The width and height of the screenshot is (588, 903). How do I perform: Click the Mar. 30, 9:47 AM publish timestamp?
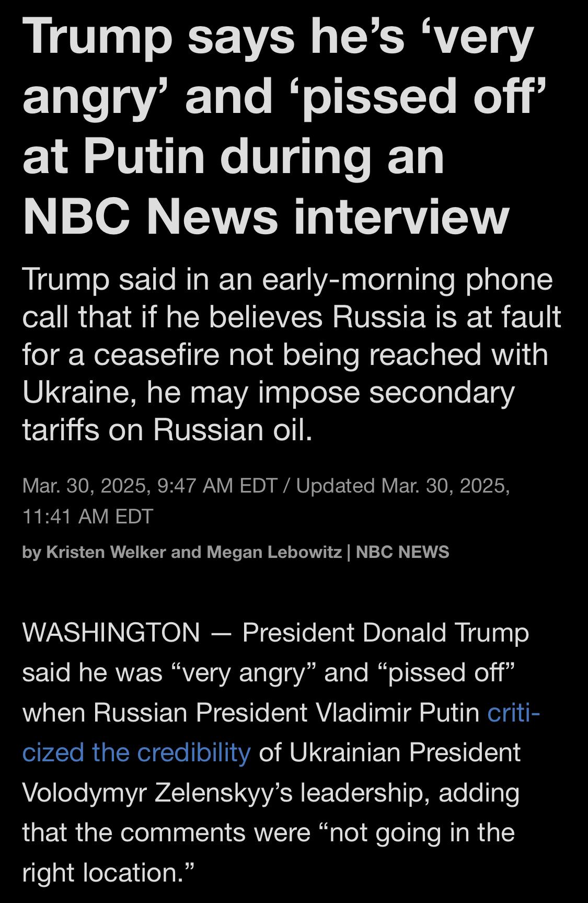tap(149, 486)
